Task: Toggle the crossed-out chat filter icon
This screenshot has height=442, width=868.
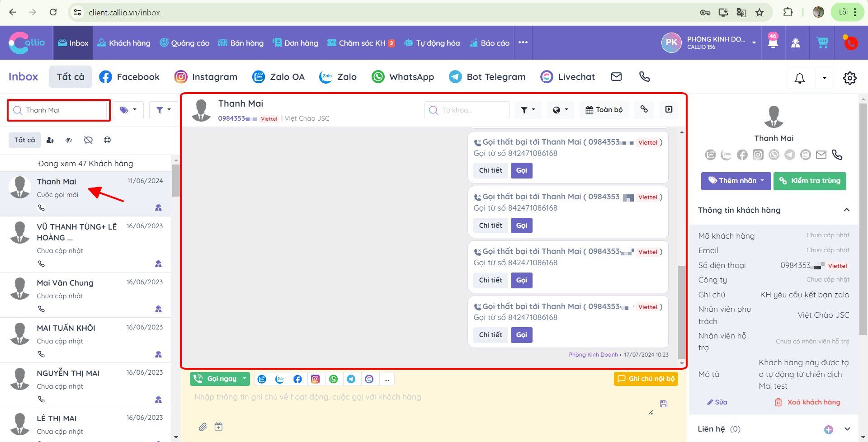Action: pos(88,140)
